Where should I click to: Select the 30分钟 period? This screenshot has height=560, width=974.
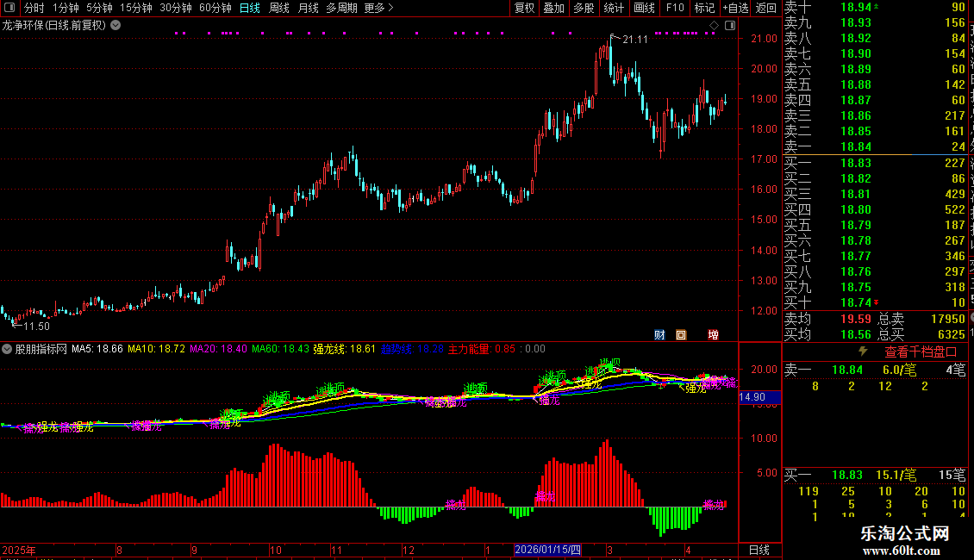[176, 8]
